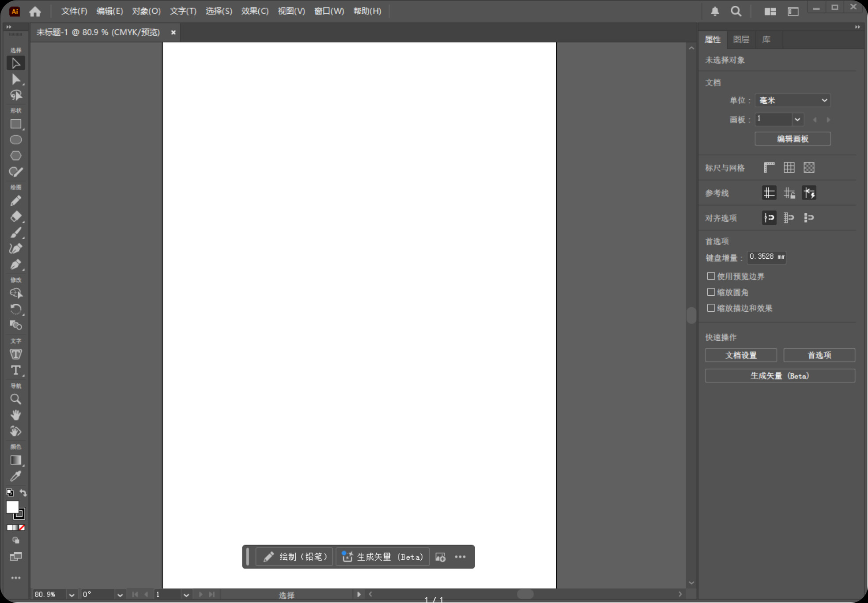
Task: Toggle the grid display
Action: point(789,168)
